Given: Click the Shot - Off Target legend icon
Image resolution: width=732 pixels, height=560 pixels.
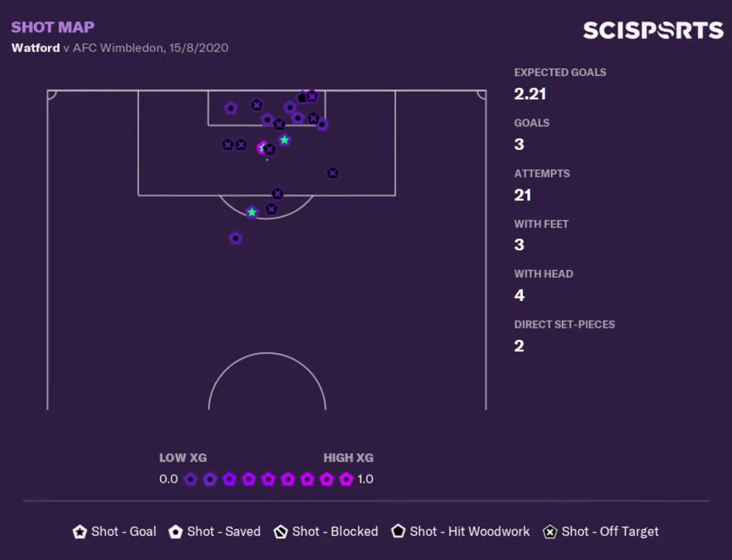Looking at the screenshot, I should point(550,532).
